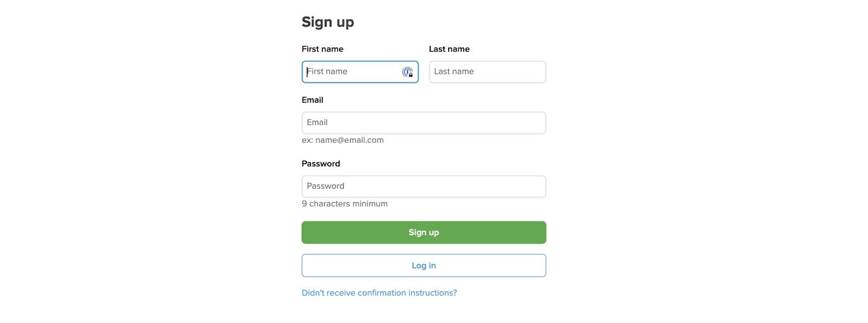The image size is (868, 323).
Task: Switch to the Log in page
Action: pos(424,265)
